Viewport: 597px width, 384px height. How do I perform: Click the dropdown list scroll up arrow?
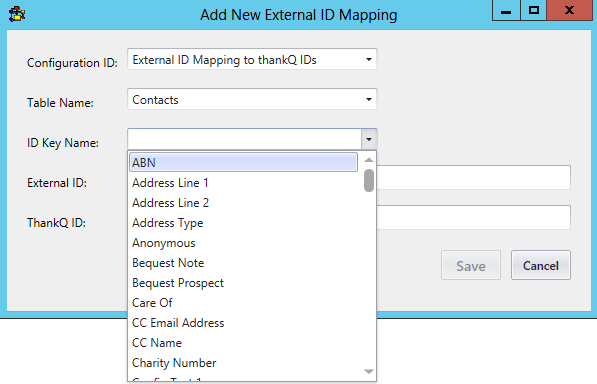point(369,160)
